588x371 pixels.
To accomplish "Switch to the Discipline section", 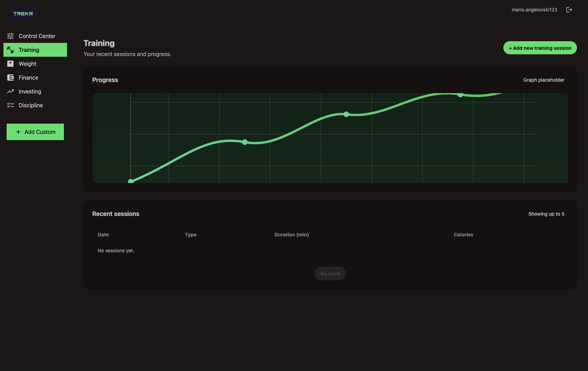I will (31, 105).
